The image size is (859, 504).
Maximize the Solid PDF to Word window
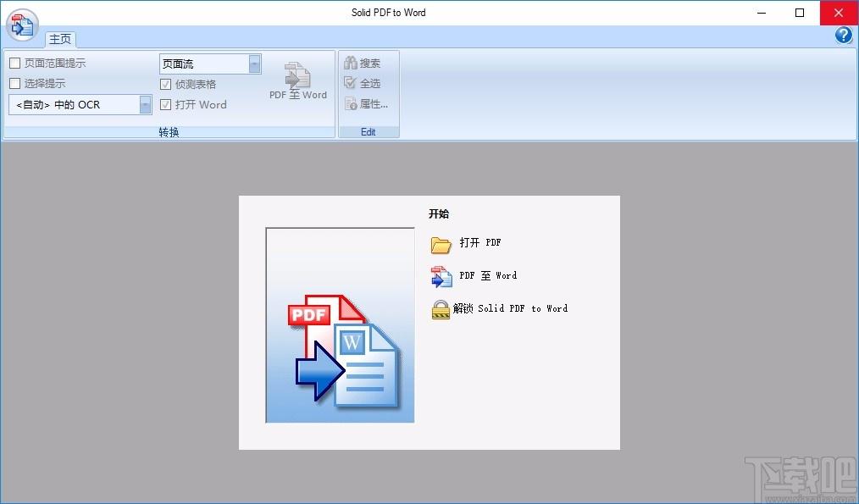pos(800,13)
